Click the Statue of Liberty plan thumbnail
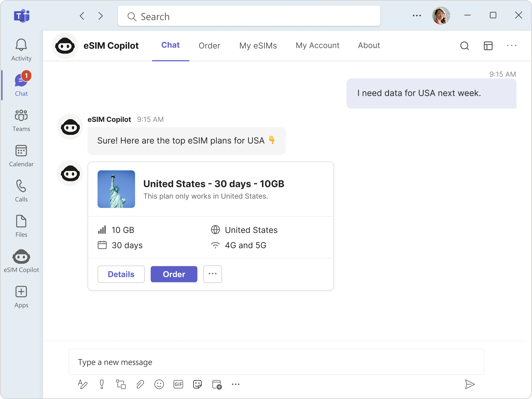Viewport: 532px width, 399px height. [x=116, y=189]
